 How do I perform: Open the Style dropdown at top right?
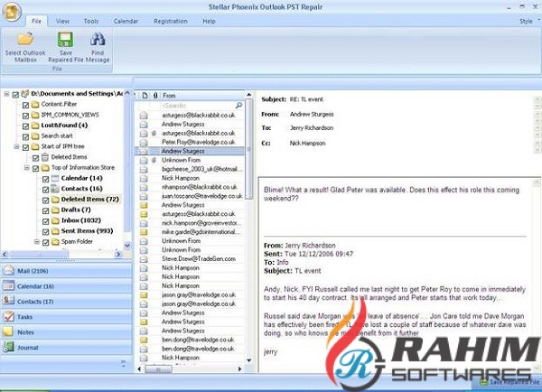528,21
